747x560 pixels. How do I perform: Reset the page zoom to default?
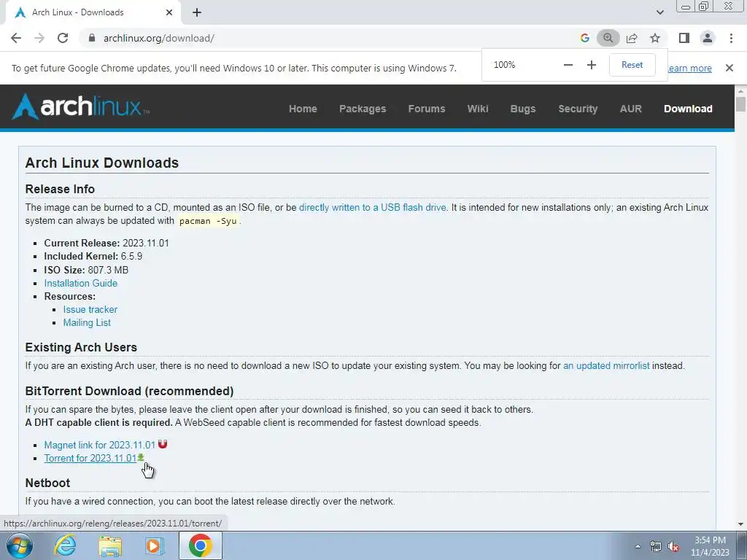coord(632,65)
